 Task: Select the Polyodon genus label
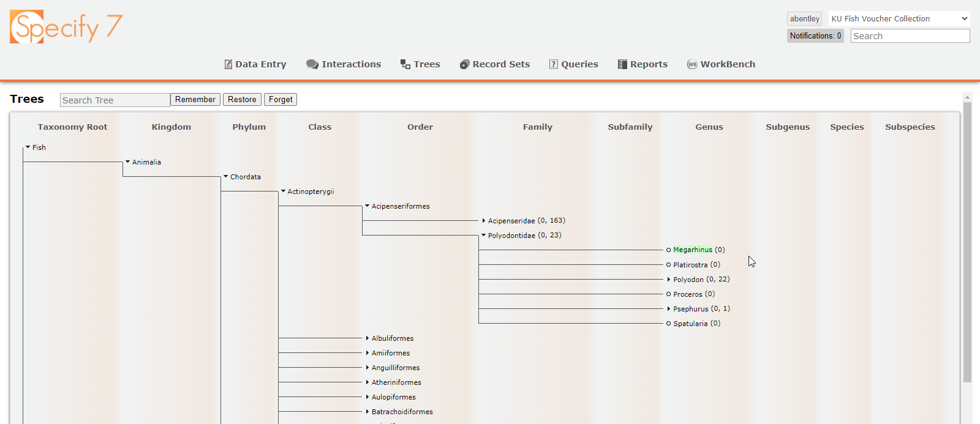tap(688, 280)
